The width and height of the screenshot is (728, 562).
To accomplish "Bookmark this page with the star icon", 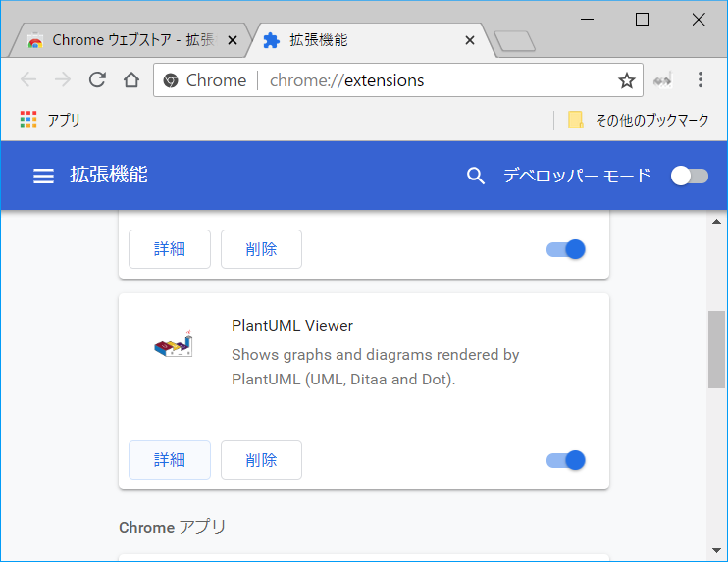I will pos(627,80).
